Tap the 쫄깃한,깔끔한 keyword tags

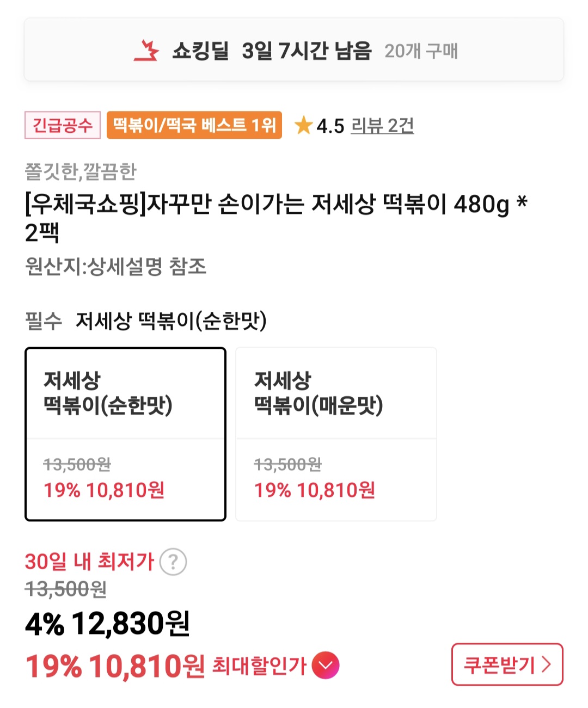(x=81, y=171)
